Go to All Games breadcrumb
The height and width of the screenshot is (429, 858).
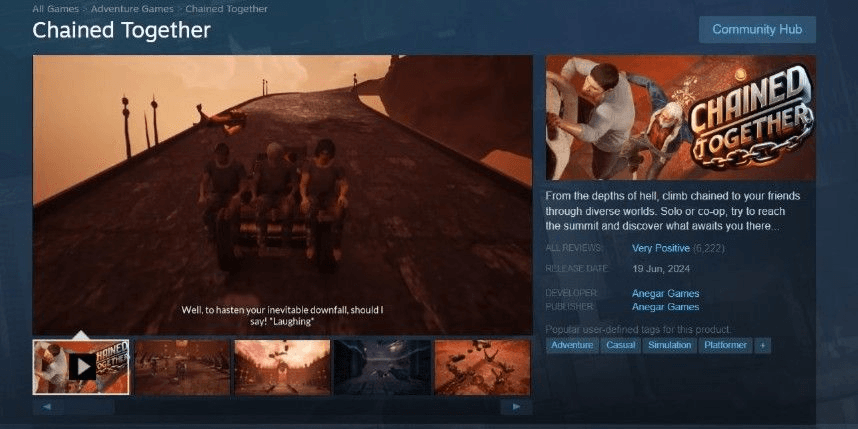point(55,9)
